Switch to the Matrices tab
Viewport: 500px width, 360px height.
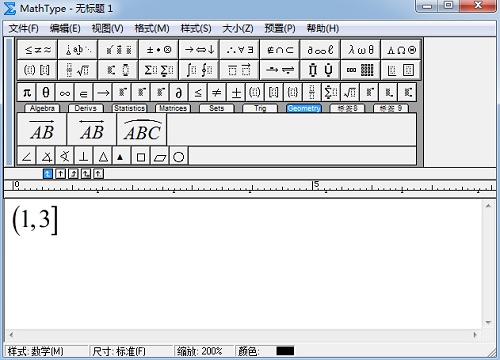[x=173, y=108]
